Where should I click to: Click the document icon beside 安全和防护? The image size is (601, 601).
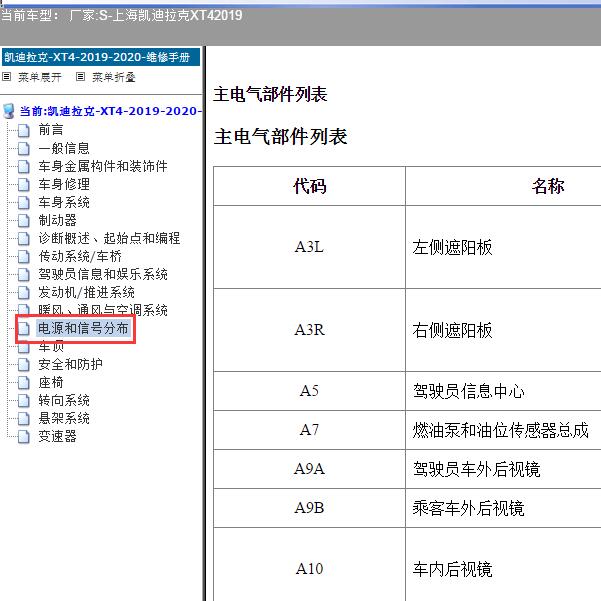click(x=24, y=365)
